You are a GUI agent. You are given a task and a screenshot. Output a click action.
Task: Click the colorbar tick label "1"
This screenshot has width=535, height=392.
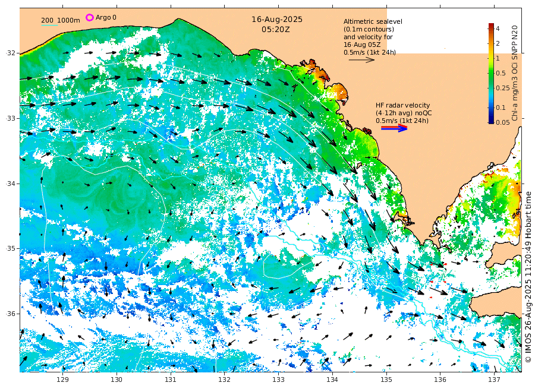click(x=498, y=58)
